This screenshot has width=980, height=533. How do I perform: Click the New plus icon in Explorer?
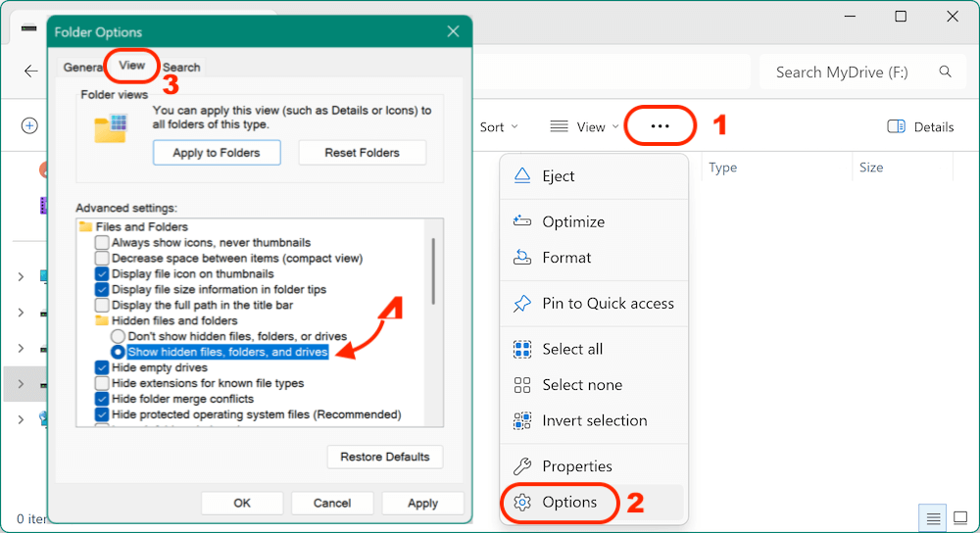[x=29, y=125]
